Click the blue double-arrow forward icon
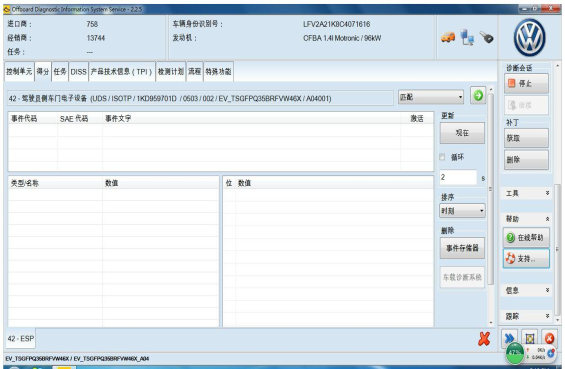This screenshot has height=369, width=565. click(509, 338)
